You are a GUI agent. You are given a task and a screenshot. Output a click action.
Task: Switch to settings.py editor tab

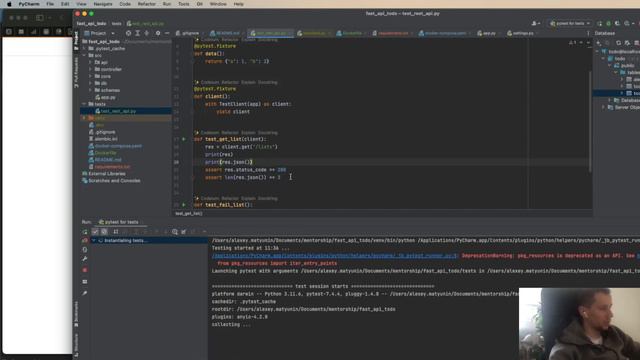click(522, 33)
